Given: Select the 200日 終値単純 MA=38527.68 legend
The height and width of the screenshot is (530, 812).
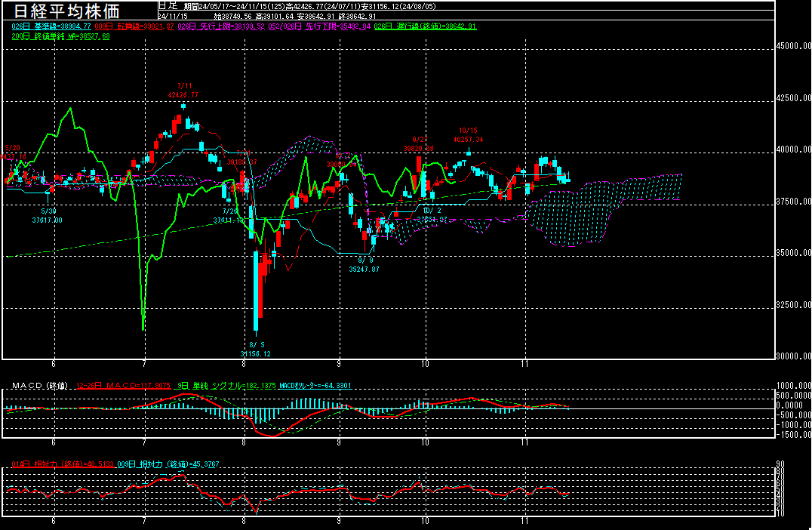Looking at the screenshot, I should pyautogui.click(x=60, y=36).
